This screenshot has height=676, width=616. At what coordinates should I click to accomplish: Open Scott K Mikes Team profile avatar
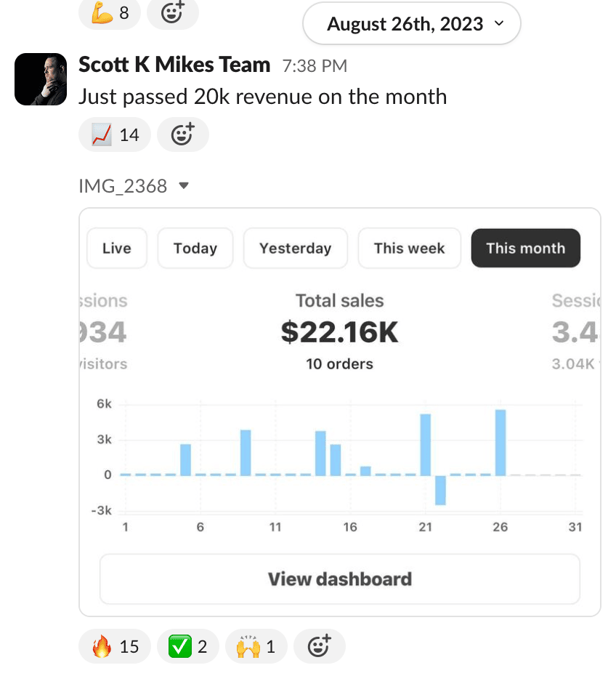[x=41, y=79]
